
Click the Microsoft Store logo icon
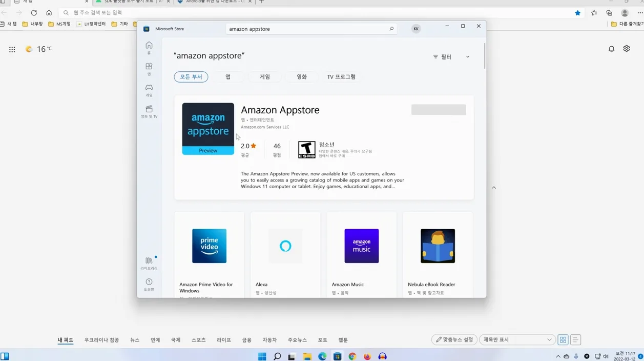[x=147, y=29]
